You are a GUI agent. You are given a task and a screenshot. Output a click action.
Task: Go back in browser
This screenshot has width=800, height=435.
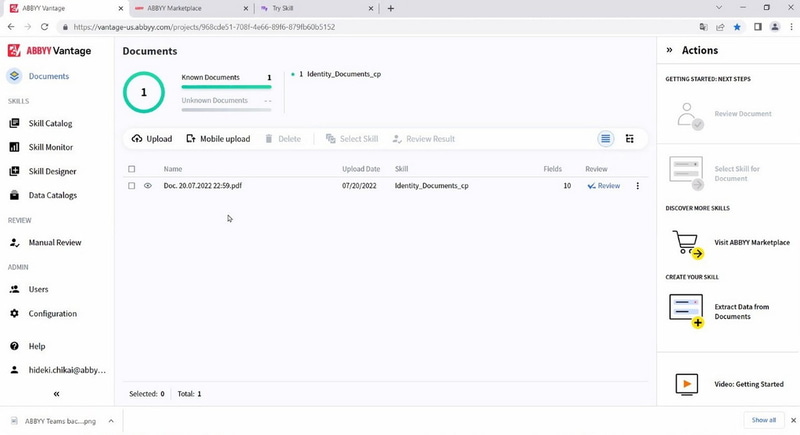pyautogui.click(x=11, y=27)
